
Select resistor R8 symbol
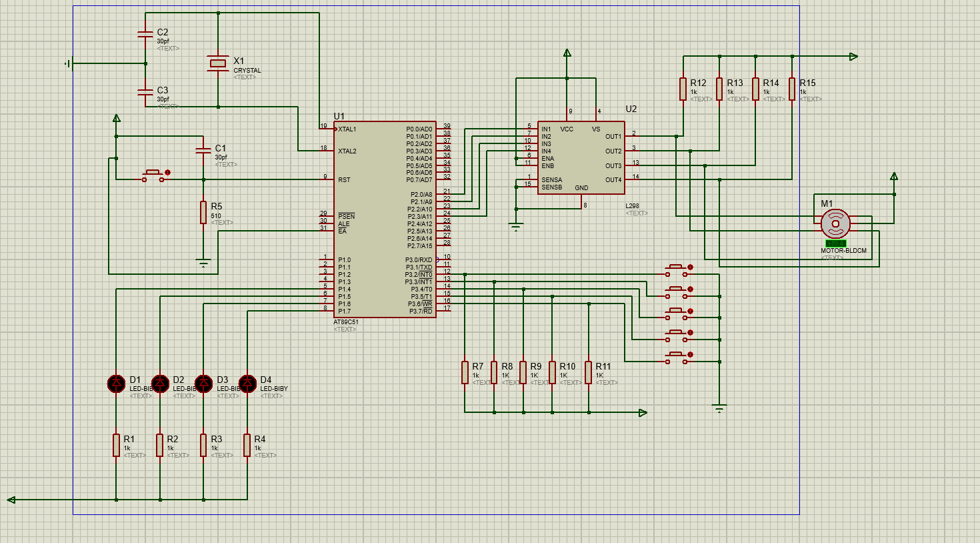tap(494, 372)
